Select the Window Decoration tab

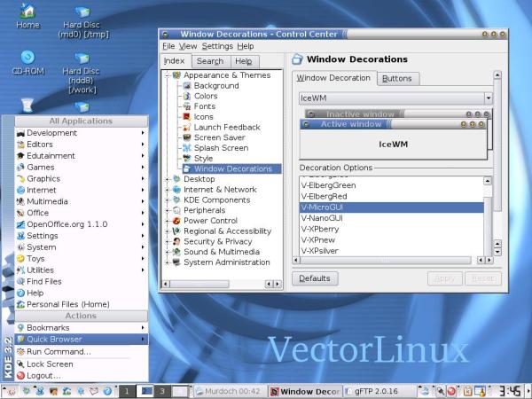(x=334, y=78)
